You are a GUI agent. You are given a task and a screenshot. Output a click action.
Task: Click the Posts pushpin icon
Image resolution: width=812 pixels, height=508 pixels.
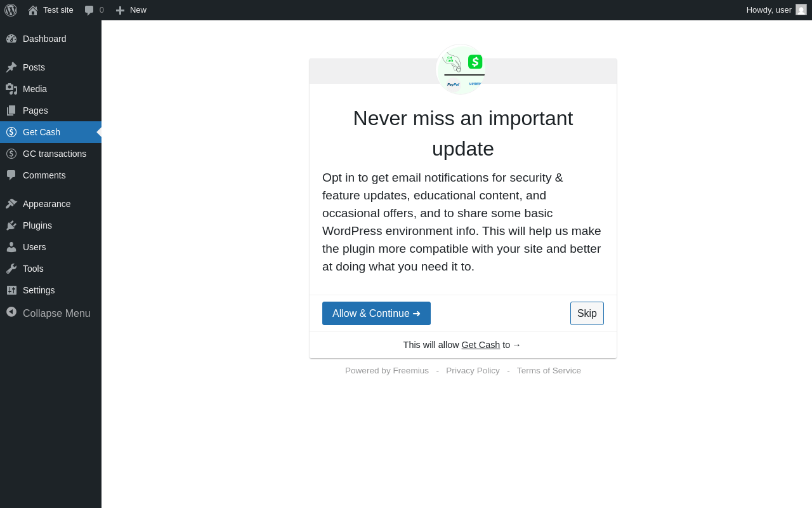(x=11, y=67)
